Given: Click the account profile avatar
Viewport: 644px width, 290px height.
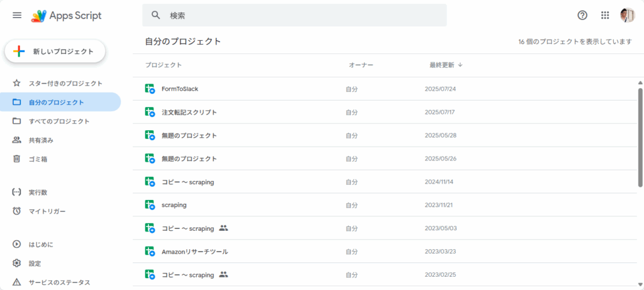Looking at the screenshot, I should (x=627, y=15).
